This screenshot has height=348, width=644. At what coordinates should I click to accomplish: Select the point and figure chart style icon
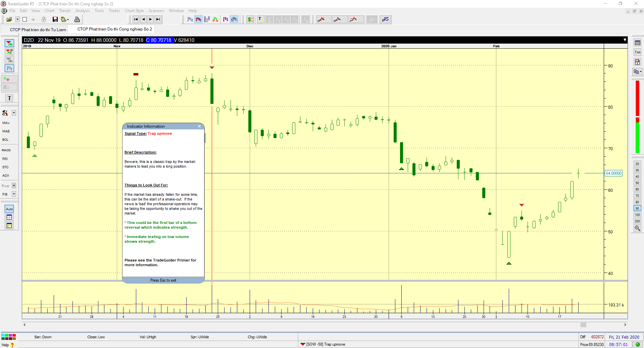click(207, 19)
